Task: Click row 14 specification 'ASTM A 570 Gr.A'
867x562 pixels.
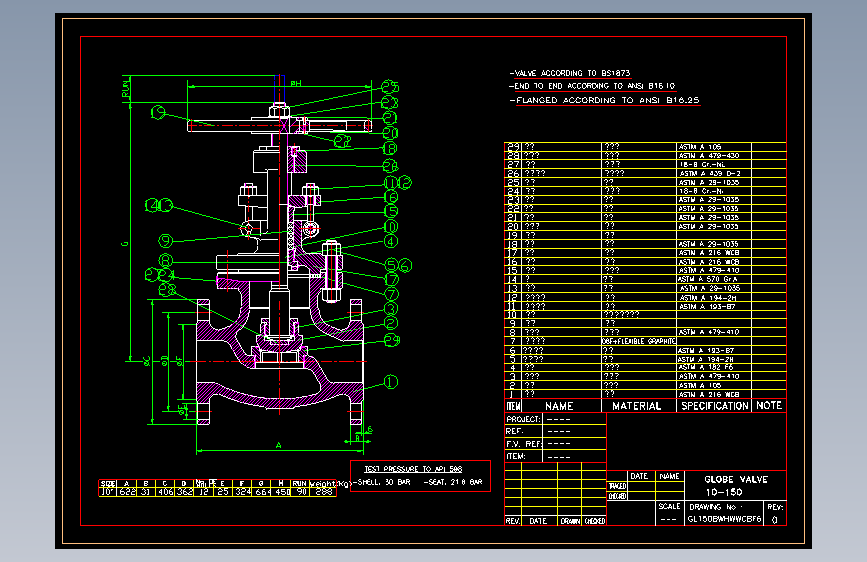Action: coord(707,279)
